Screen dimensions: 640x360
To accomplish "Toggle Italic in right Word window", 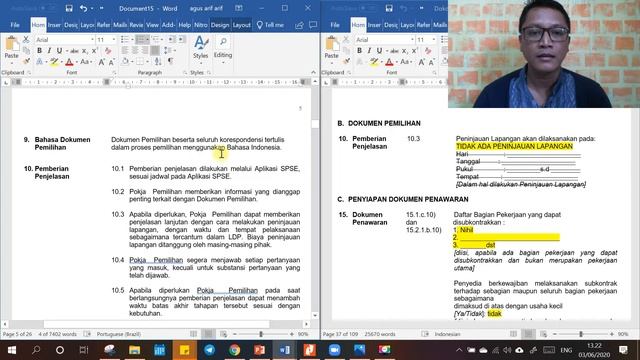I will pyautogui.click(x=369, y=51).
